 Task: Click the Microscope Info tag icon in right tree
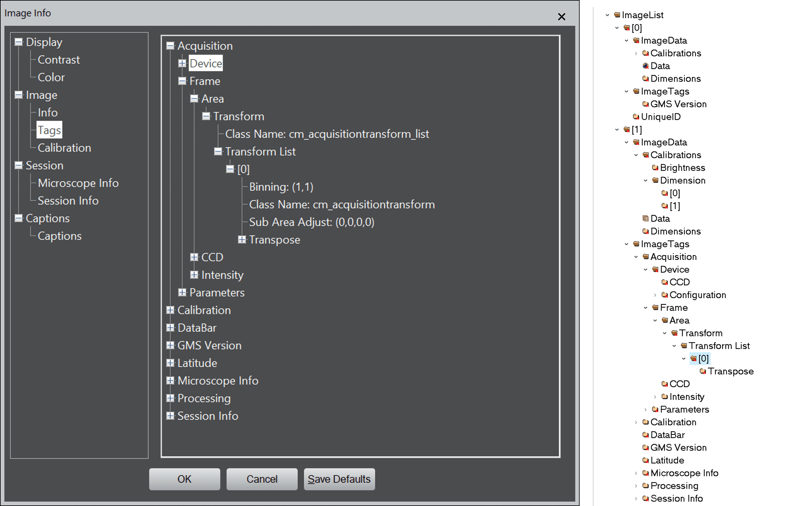(646, 473)
